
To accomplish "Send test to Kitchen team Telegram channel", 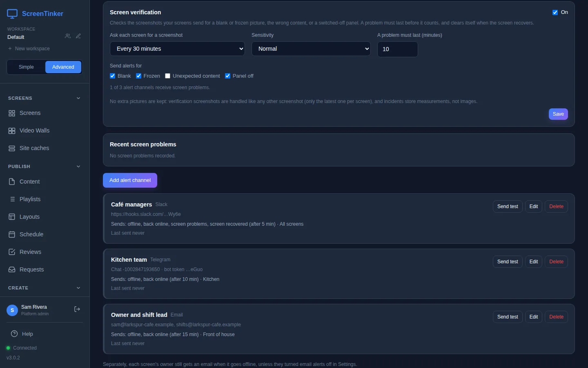I will pyautogui.click(x=508, y=262).
